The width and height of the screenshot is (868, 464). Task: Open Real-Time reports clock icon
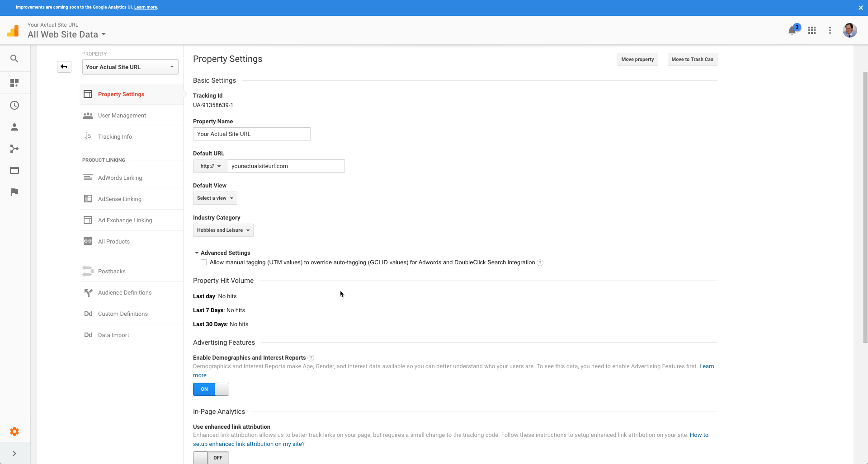coord(14,105)
